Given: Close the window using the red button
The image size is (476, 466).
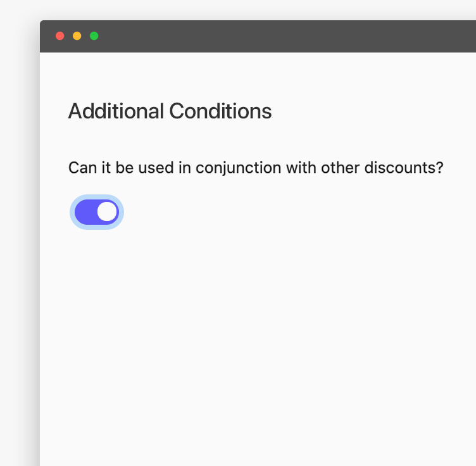Looking at the screenshot, I should click(x=60, y=36).
